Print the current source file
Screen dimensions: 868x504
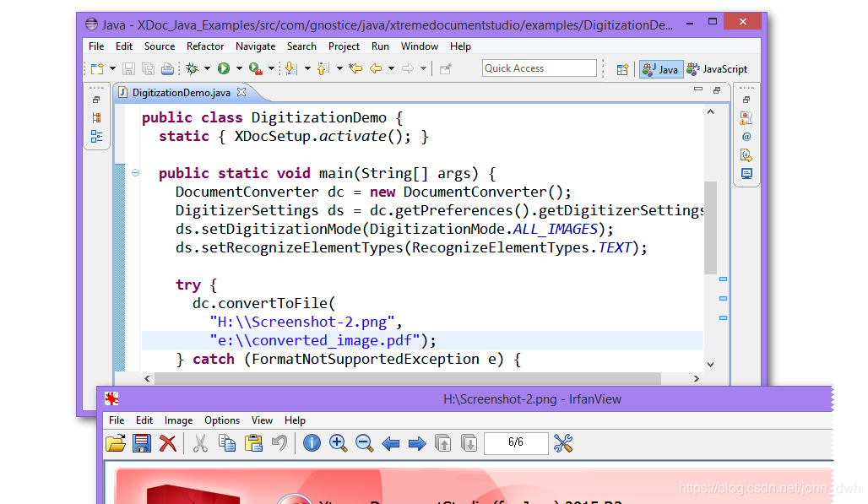(x=167, y=69)
